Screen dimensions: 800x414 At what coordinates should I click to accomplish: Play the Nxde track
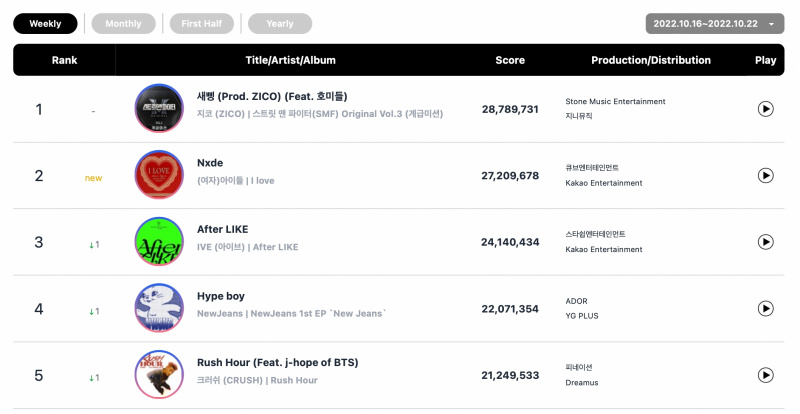(765, 175)
